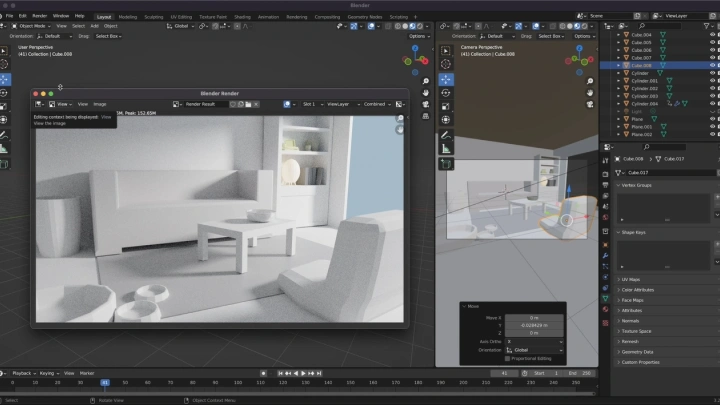Open the Object Mode dropdown
This screenshot has height=405, width=720.
pos(32,26)
